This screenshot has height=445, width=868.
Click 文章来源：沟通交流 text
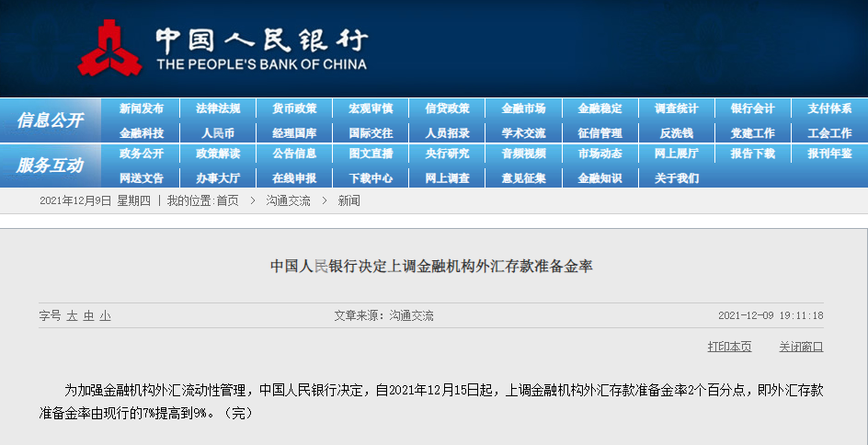383,316
